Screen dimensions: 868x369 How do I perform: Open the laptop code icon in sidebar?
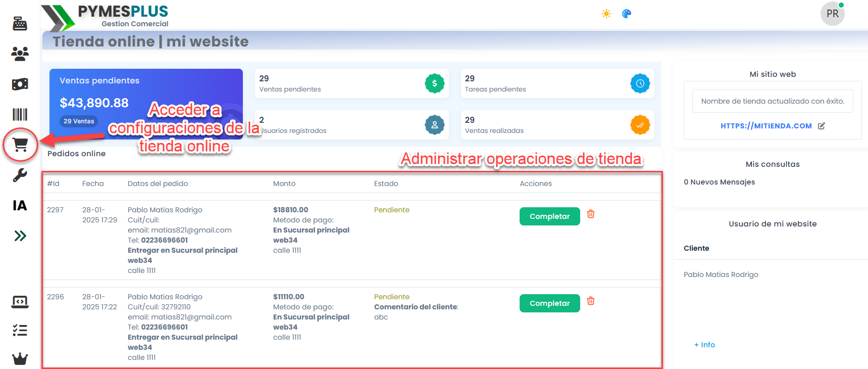pyautogui.click(x=20, y=302)
